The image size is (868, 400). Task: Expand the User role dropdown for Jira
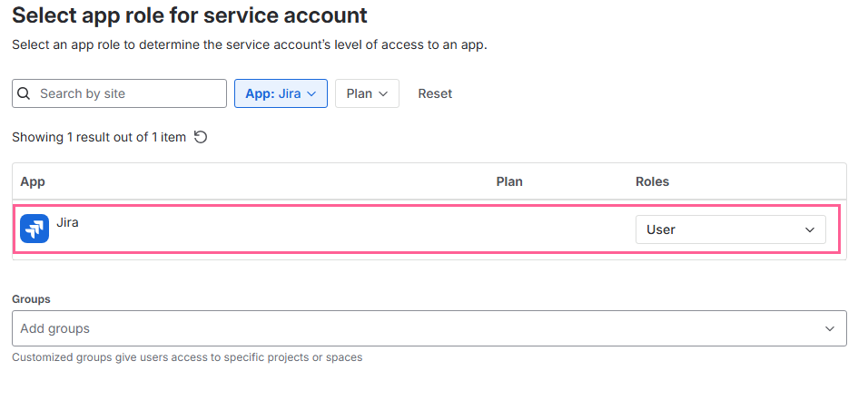pos(730,230)
